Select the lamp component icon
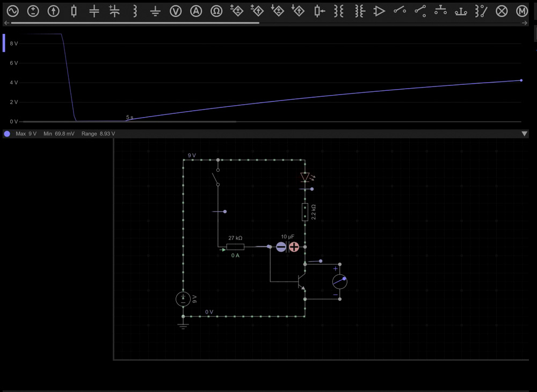The image size is (537, 392). pos(502,11)
